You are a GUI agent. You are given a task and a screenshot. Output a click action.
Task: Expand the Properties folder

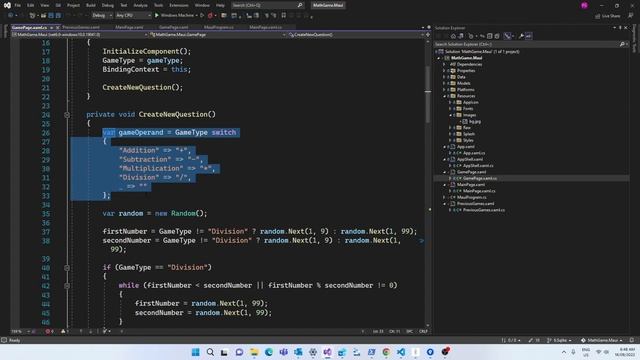[444, 71]
